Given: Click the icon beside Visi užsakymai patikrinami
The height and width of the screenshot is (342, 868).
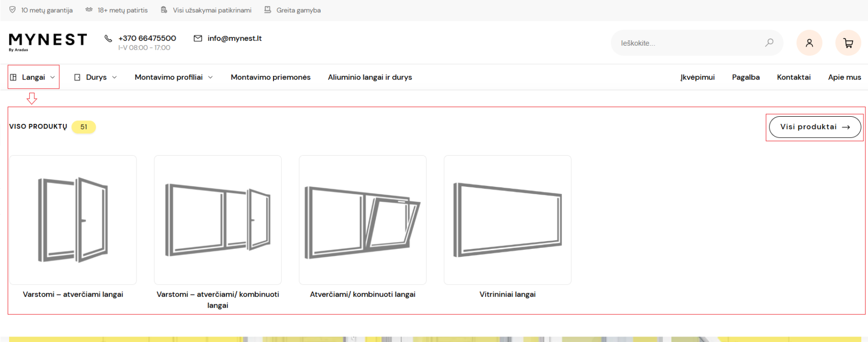Looking at the screenshot, I should pos(164,9).
